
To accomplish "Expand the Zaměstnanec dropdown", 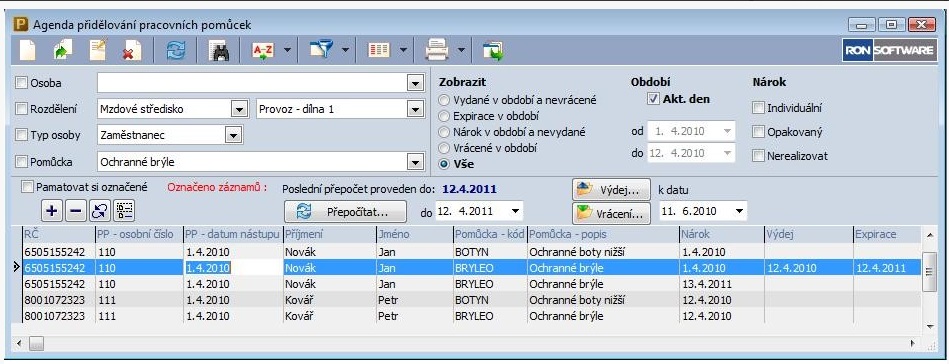I will coord(233,136).
